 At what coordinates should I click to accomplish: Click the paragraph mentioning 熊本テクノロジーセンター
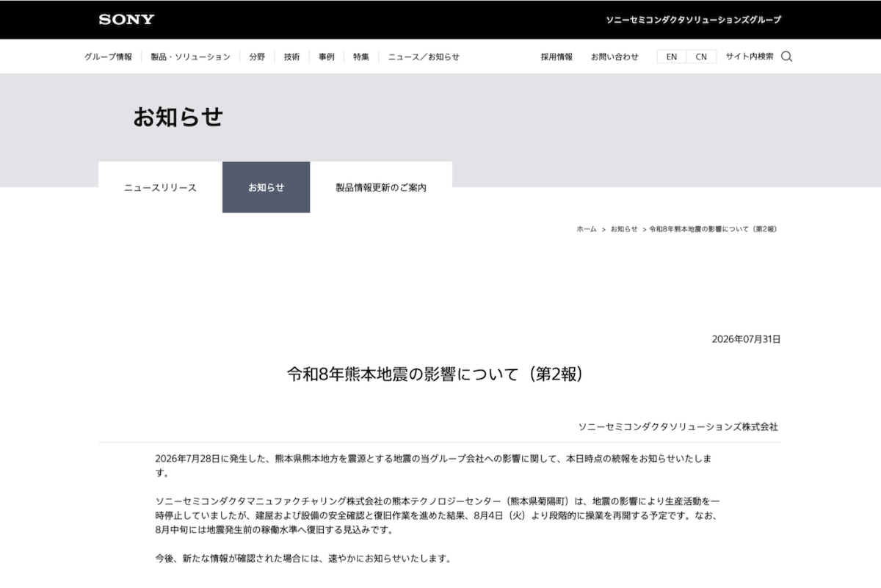tap(437, 515)
